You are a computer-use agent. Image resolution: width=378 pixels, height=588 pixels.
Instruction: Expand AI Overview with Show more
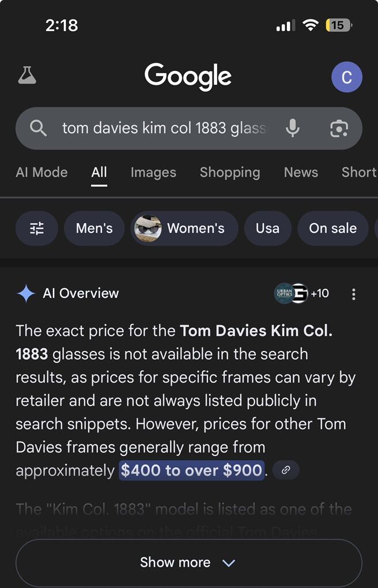[188, 563]
